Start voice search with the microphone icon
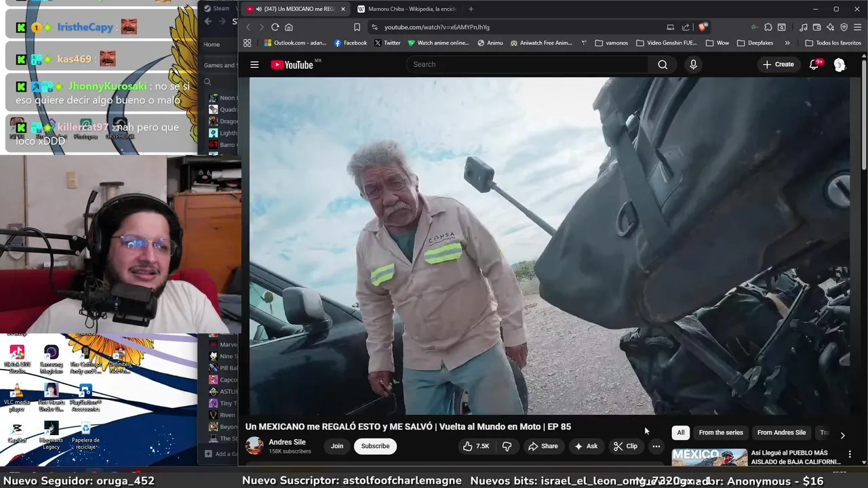The image size is (868, 488). (x=693, y=64)
